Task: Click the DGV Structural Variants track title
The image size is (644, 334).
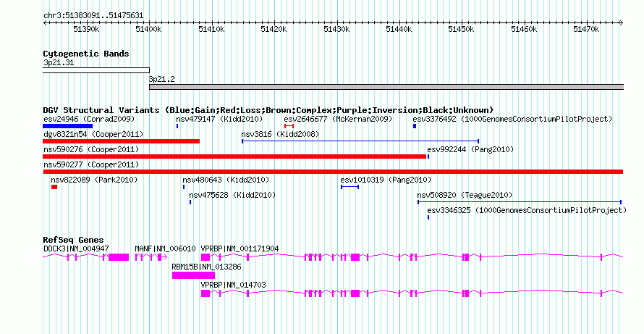Action: [268, 111]
